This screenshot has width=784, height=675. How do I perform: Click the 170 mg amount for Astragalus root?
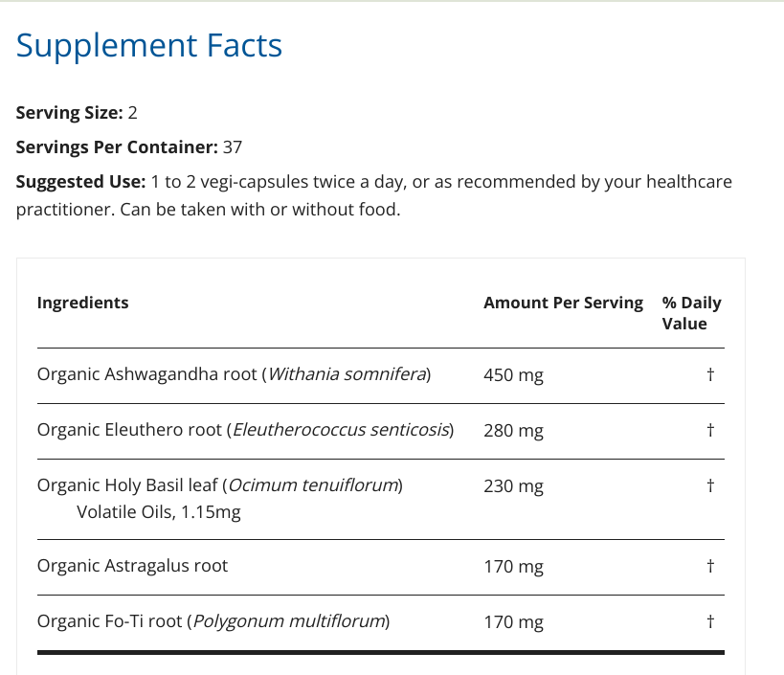[513, 567]
